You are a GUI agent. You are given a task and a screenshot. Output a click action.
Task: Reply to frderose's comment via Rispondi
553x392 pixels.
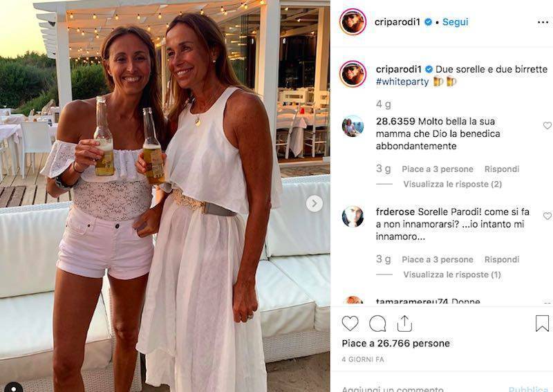click(x=502, y=259)
